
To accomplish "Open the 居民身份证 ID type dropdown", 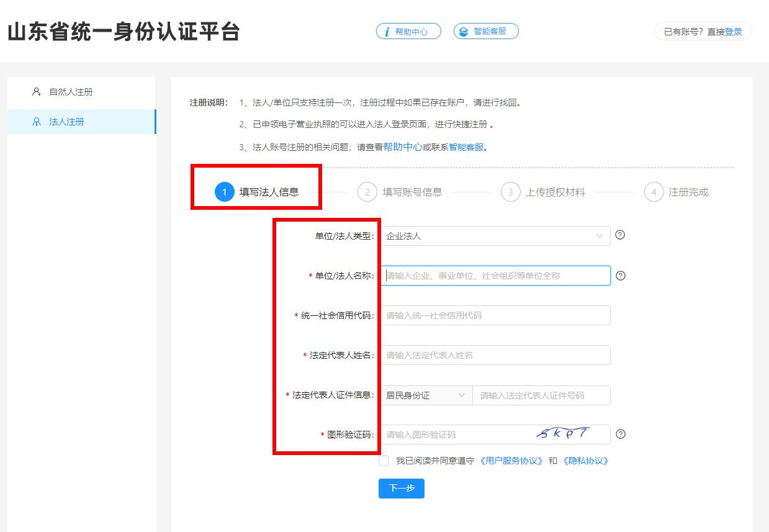I will (426, 395).
